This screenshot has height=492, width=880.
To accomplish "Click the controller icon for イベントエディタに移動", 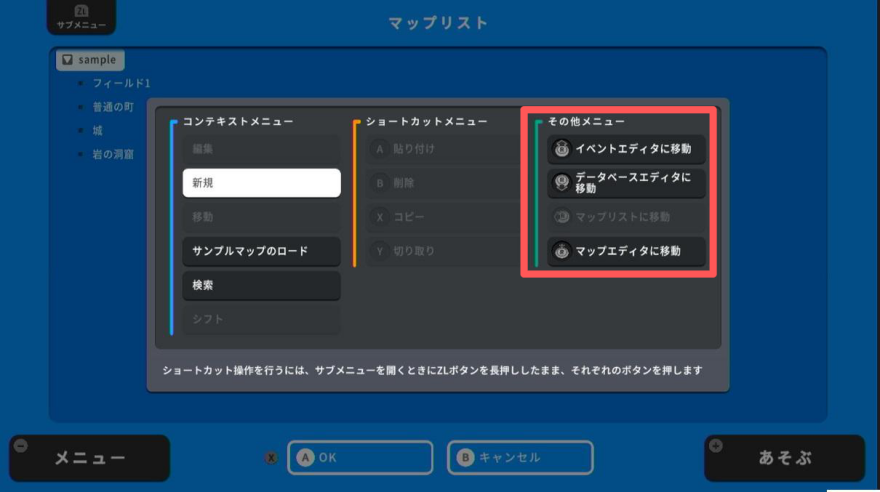I will (561, 149).
